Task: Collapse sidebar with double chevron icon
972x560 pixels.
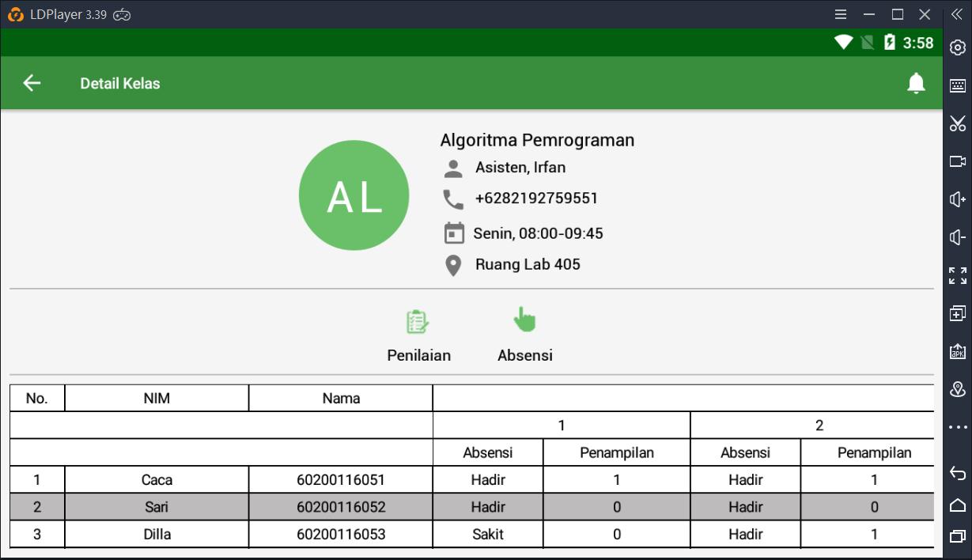Action: click(956, 14)
